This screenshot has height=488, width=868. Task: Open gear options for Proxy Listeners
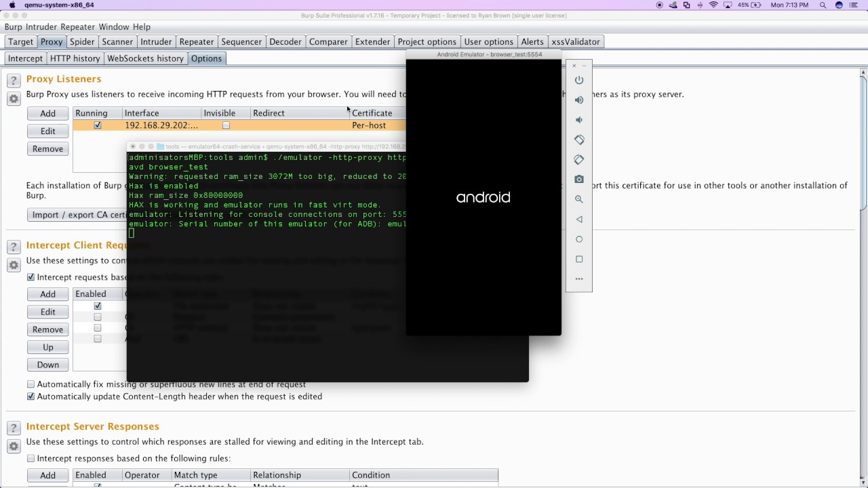(14, 99)
